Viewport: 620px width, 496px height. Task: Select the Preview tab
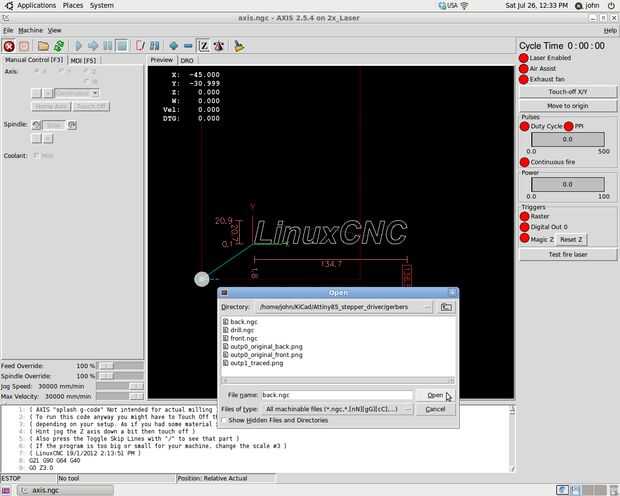(x=162, y=60)
